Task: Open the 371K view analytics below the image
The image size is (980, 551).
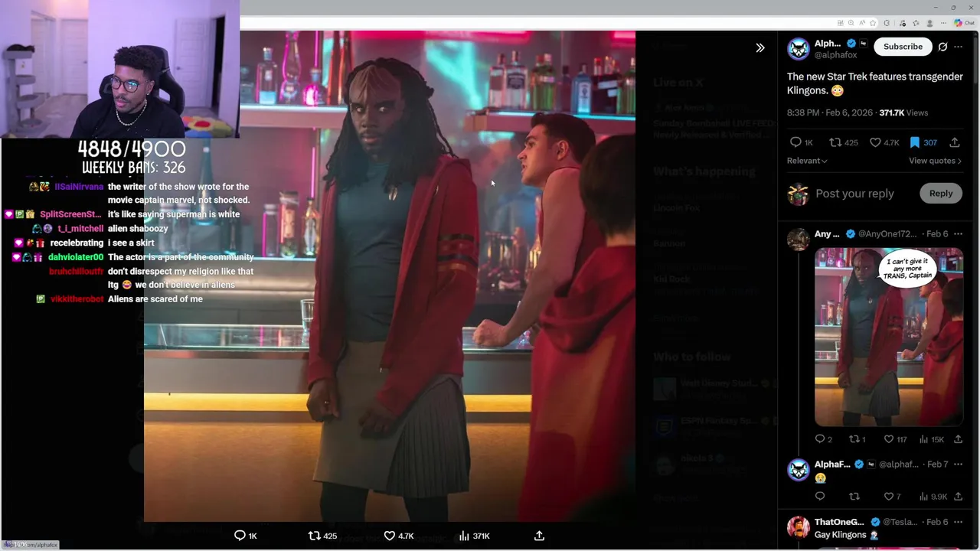Action: [x=474, y=536]
